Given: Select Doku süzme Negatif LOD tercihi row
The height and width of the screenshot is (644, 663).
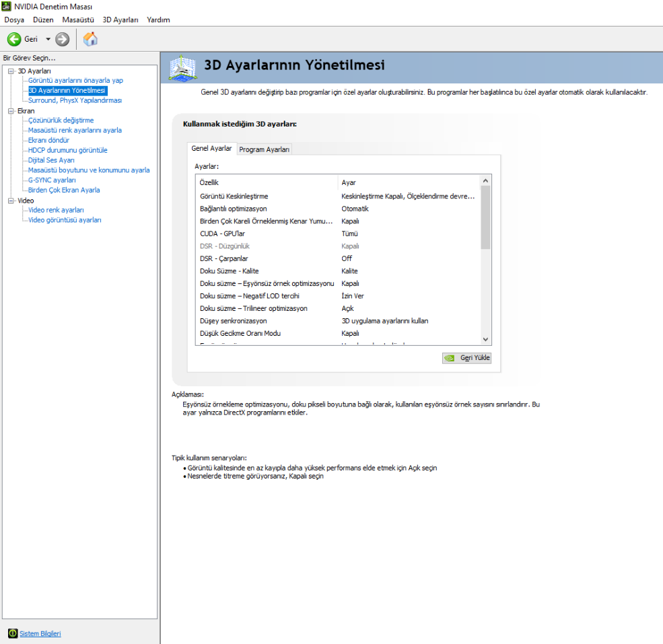Looking at the screenshot, I should [338, 296].
